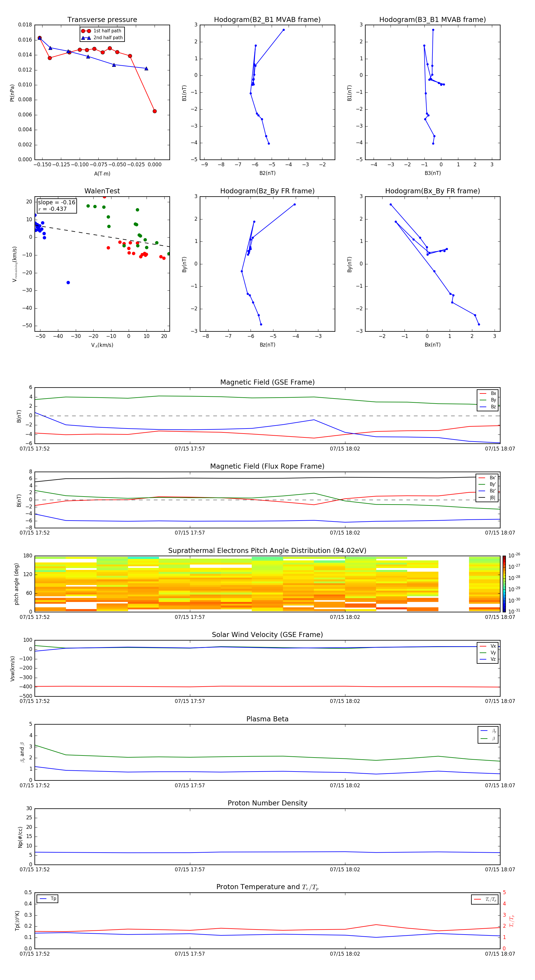The height and width of the screenshot is (980, 535).
Task: Click the 'Hodogram(Bz_By FR frame)' title
Action: point(267,191)
